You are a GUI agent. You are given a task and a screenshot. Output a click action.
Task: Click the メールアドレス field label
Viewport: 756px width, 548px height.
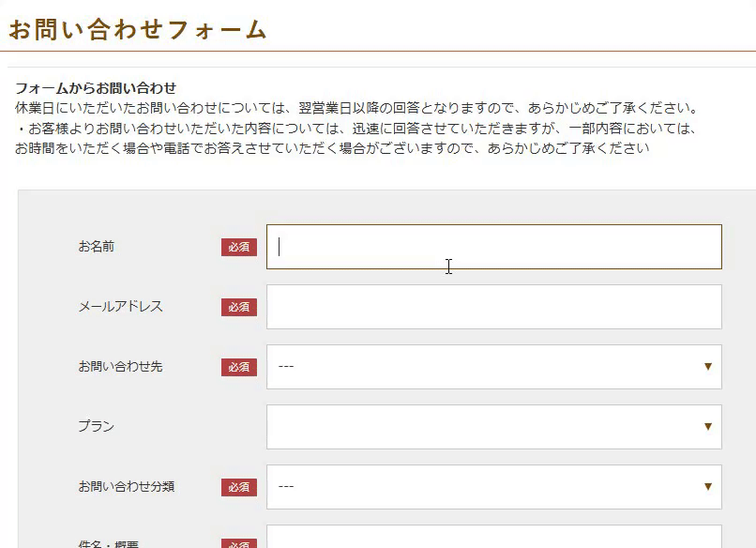[x=121, y=306]
